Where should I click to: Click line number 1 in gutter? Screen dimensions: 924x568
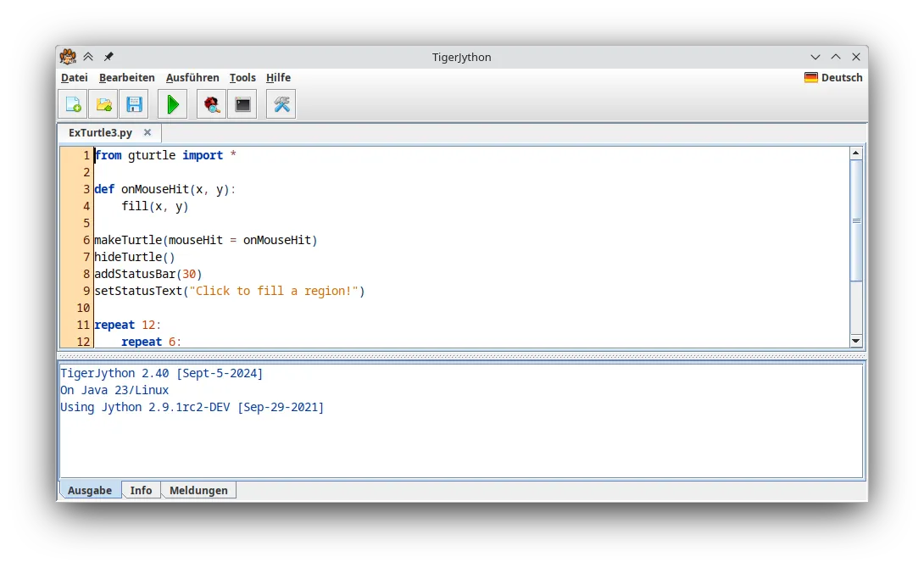86,155
